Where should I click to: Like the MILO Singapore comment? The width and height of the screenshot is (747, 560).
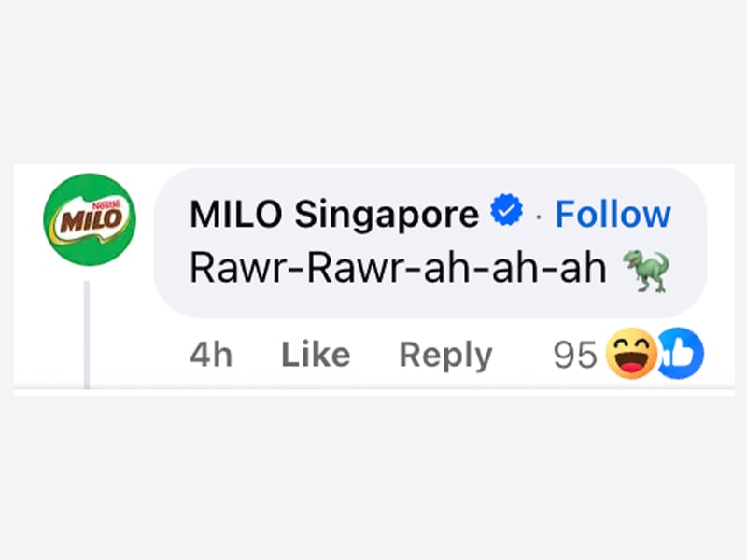[316, 355]
